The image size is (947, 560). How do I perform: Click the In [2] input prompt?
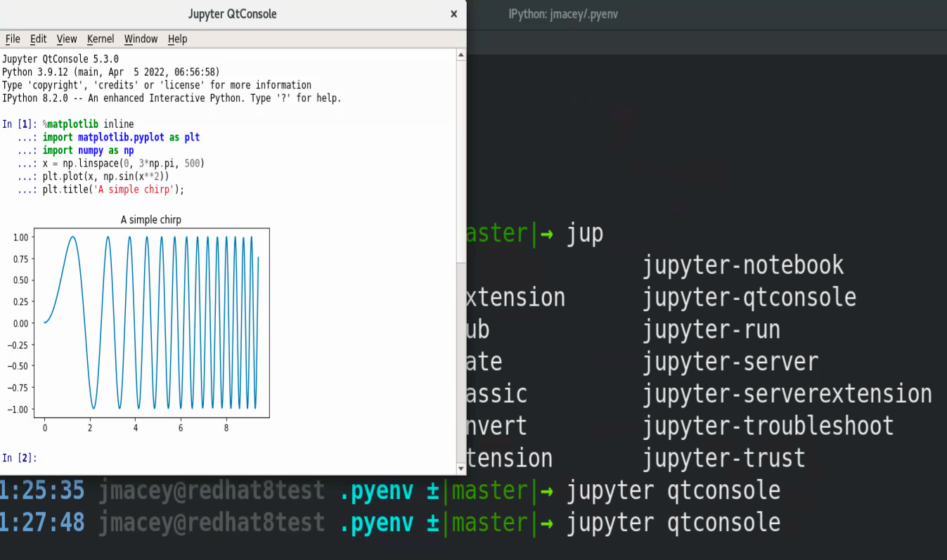coord(19,458)
